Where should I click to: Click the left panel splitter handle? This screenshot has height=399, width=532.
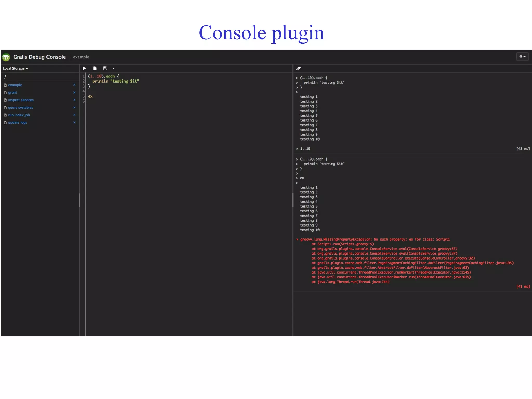(79, 200)
